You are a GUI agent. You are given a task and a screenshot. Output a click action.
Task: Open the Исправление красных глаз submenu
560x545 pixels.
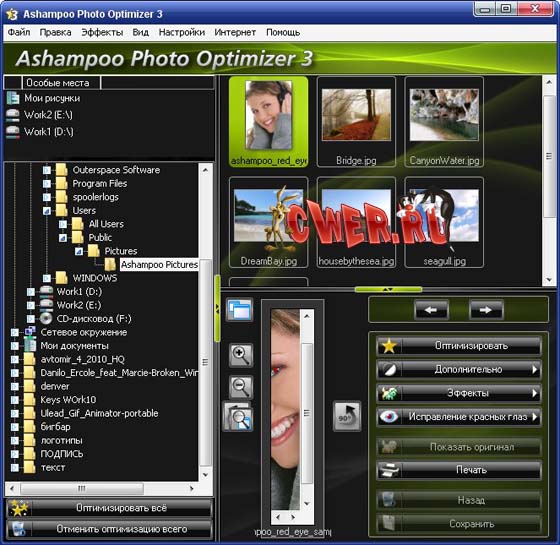(x=459, y=416)
